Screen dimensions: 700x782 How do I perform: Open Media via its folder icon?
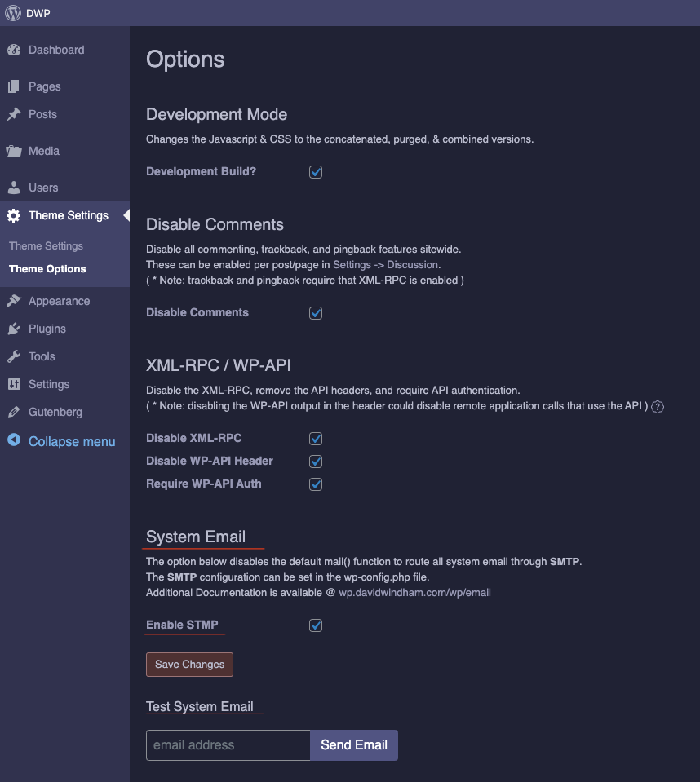pyautogui.click(x=14, y=151)
